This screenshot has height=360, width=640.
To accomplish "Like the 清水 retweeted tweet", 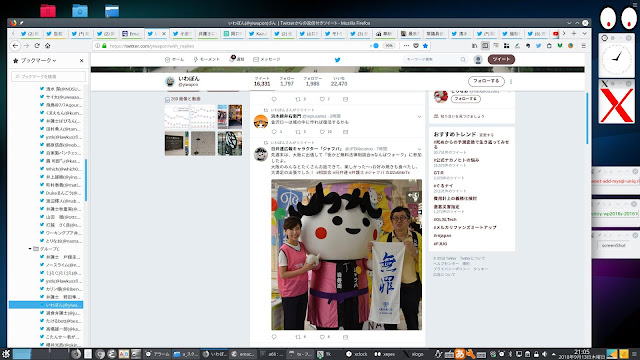I will (322, 132).
